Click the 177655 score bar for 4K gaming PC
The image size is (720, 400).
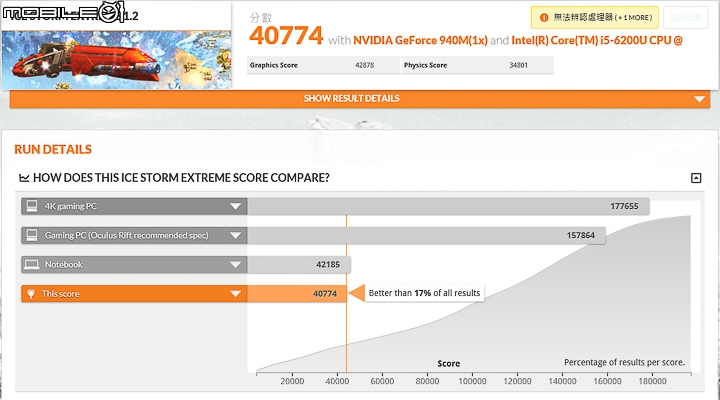click(448, 206)
